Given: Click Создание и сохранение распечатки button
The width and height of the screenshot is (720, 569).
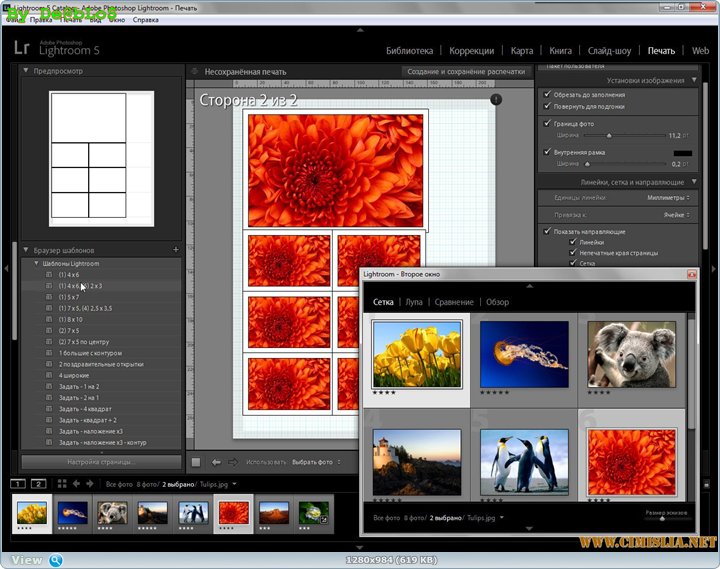Looking at the screenshot, I should coord(467,72).
